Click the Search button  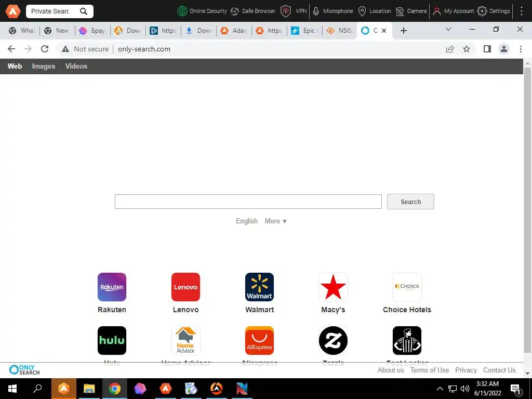coord(410,202)
